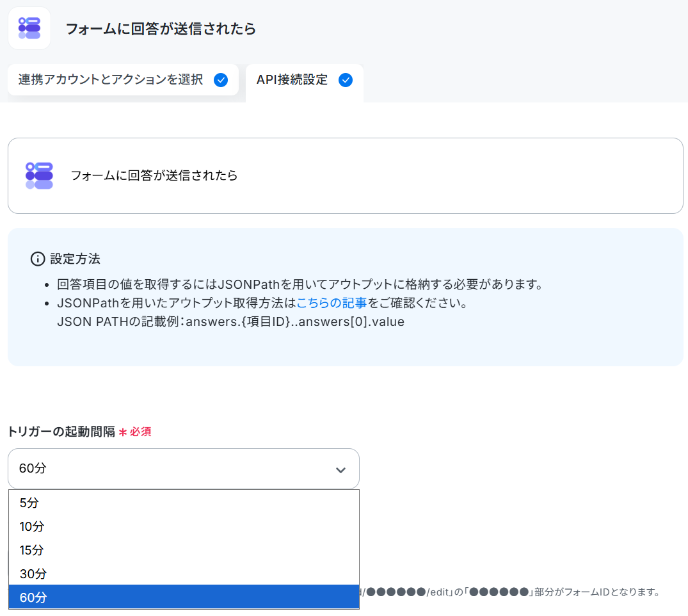The height and width of the screenshot is (616, 688).
Task: Open the 連携アカウントとアクションを選択 tab
Action: pyautogui.click(x=123, y=80)
